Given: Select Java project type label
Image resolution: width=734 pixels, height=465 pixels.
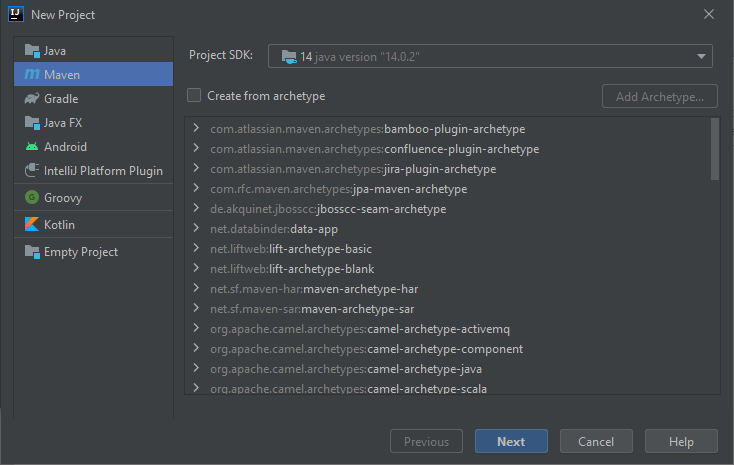Looking at the screenshot, I should coord(55,51).
